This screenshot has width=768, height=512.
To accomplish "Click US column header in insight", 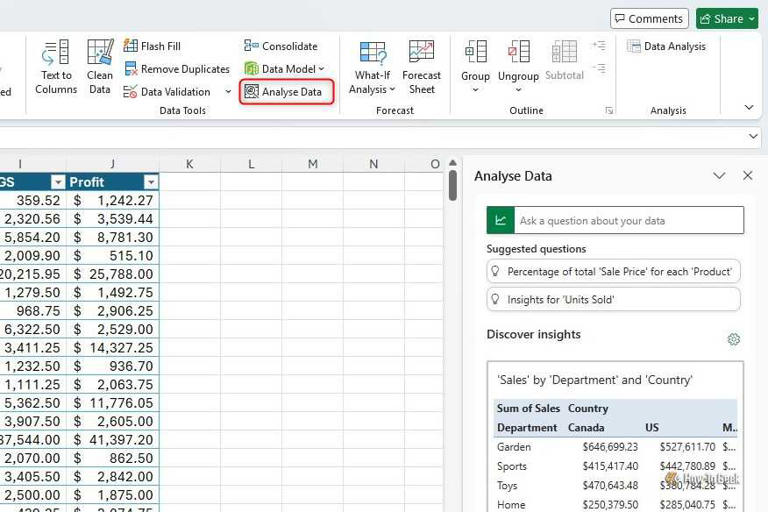I will coord(652,428).
